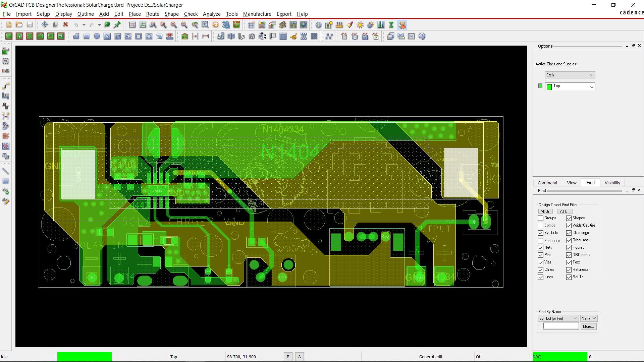Click the 123 ruler Measure icon

click(339, 25)
